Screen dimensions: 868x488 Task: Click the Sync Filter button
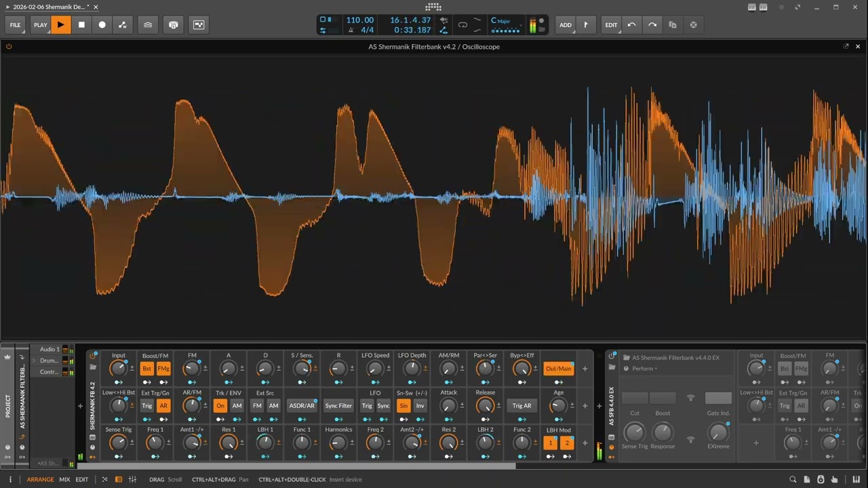(338, 406)
